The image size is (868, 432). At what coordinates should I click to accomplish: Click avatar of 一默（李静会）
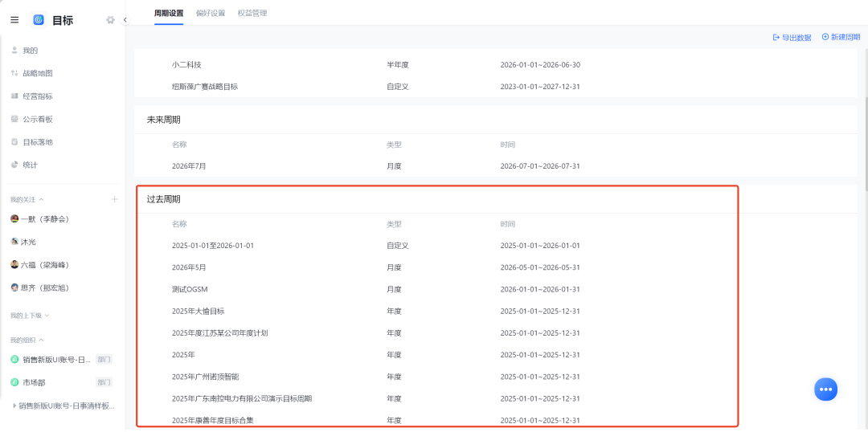(15, 219)
